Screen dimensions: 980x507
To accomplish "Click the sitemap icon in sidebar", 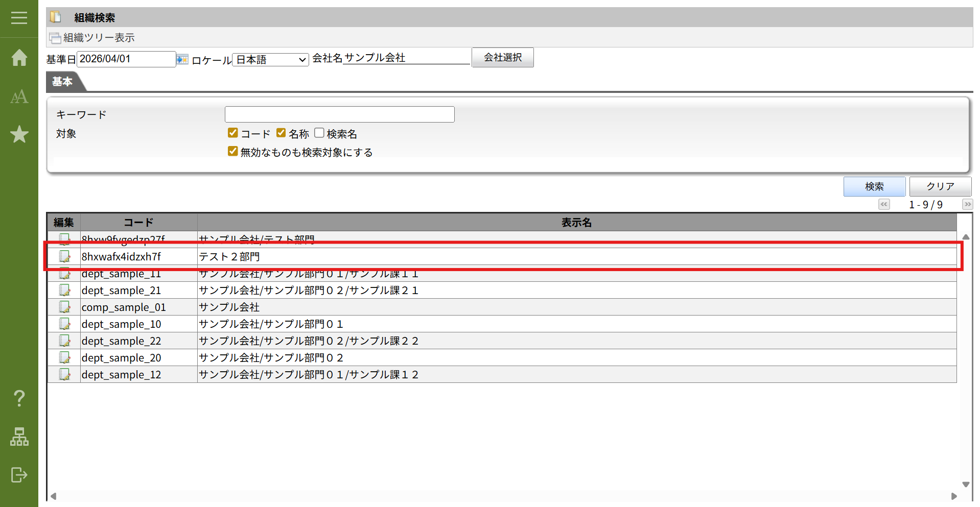I will [x=19, y=437].
